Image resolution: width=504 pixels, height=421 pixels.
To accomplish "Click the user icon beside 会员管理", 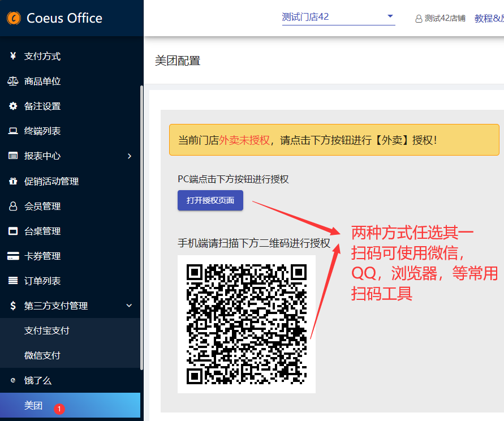I will (x=13, y=206).
